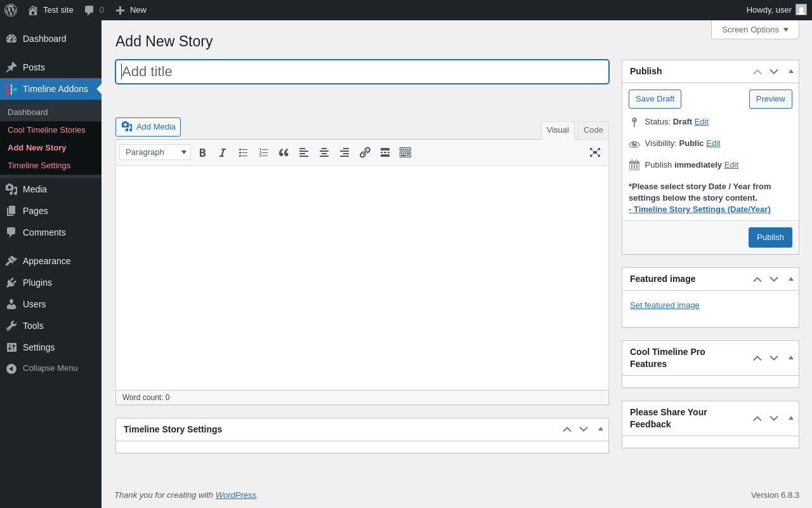Toggle the Featured image panel

[791, 279]
